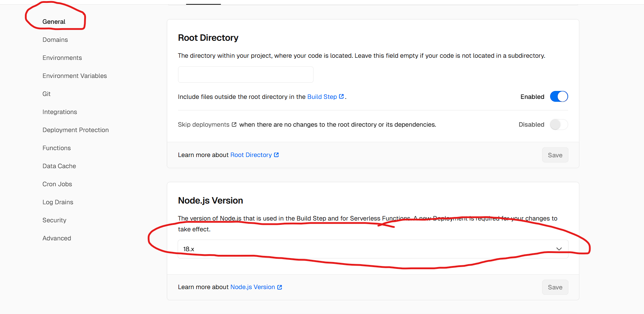Click the chevron arrow in Node.js version selector

coord(559,249)
